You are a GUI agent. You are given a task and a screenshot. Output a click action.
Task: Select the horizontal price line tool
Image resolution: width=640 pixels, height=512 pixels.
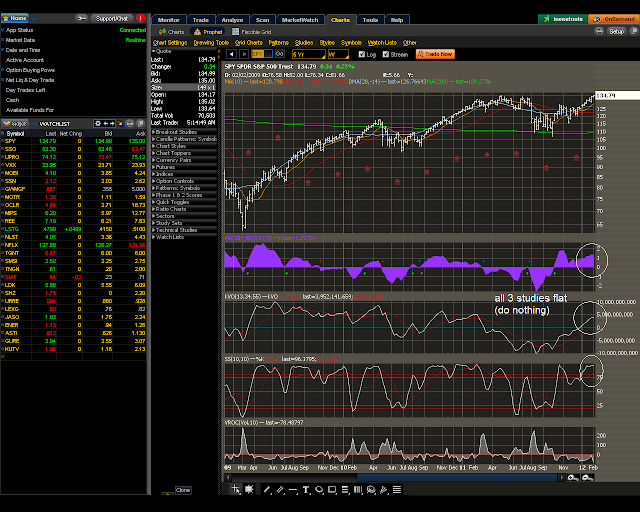(x=293, y=490)
